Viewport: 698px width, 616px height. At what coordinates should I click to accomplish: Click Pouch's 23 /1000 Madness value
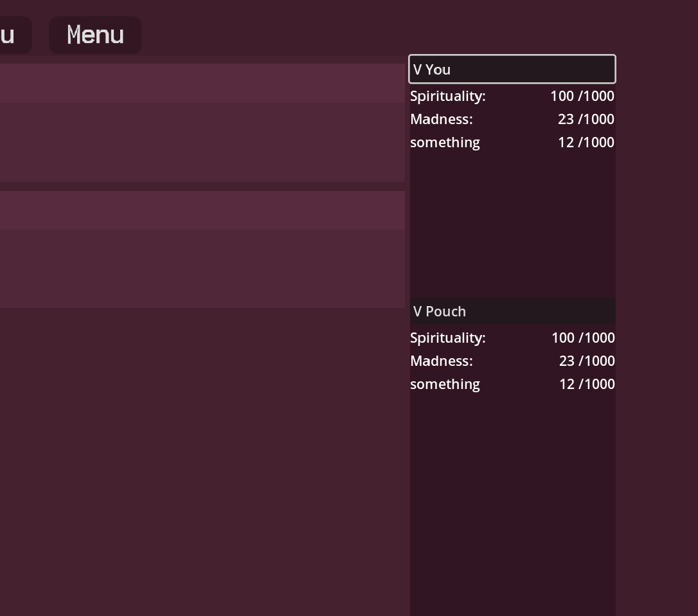pos(586,361)
